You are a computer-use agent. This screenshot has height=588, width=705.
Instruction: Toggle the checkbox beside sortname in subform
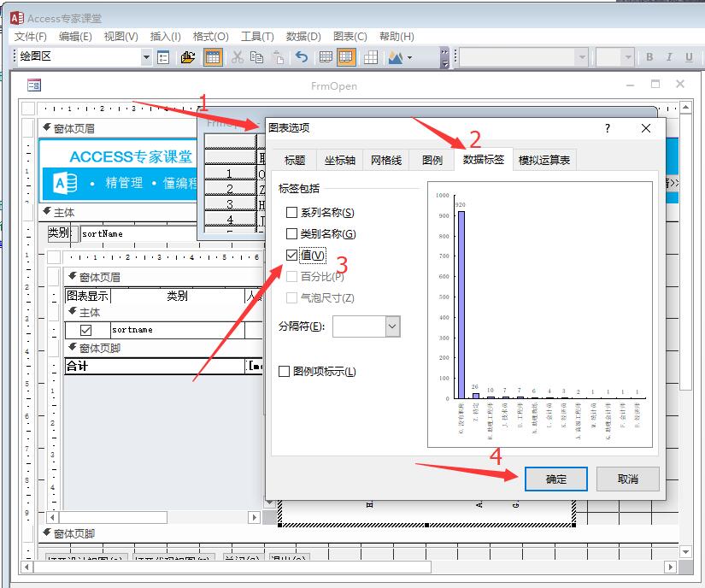tap(85, 330)
